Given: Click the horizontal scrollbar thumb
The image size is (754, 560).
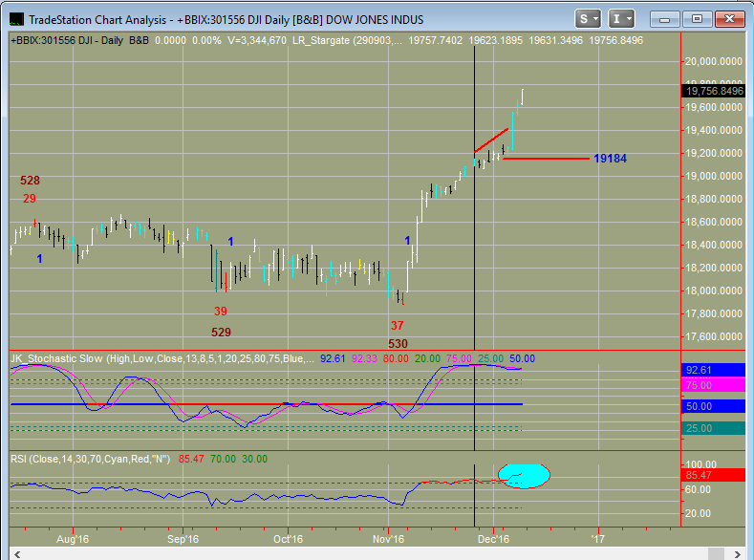Looking at the screenshot, I should (716, 553).
